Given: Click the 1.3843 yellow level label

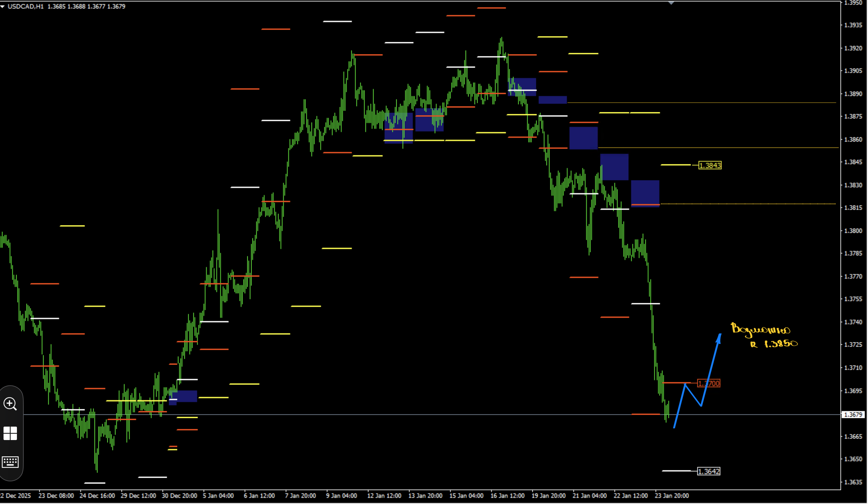Looking at the screenshot, I should (710, 165).
